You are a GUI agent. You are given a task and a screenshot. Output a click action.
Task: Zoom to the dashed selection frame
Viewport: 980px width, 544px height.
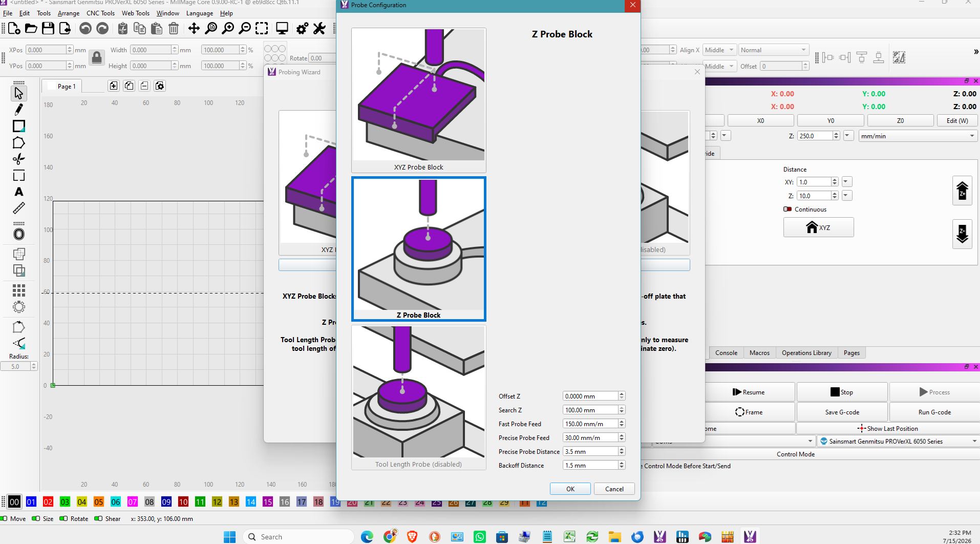tap(262, 29)
